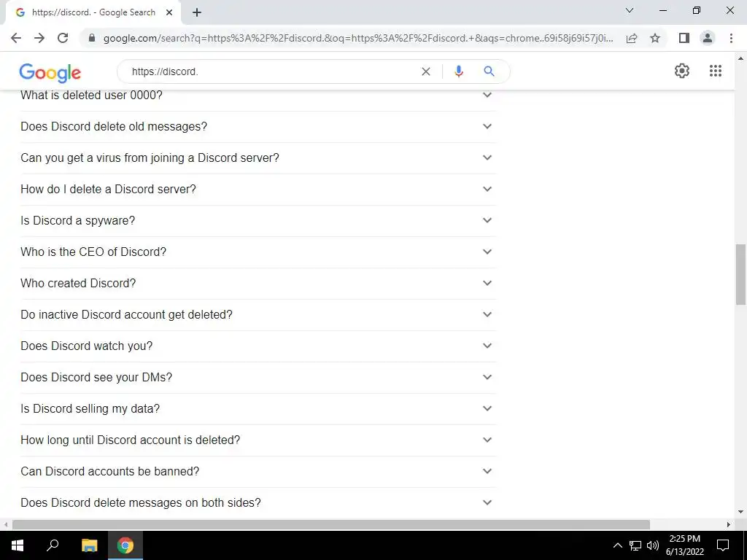
Task: Open the Chrome profile avatar
Action: [x=708, y=38]
